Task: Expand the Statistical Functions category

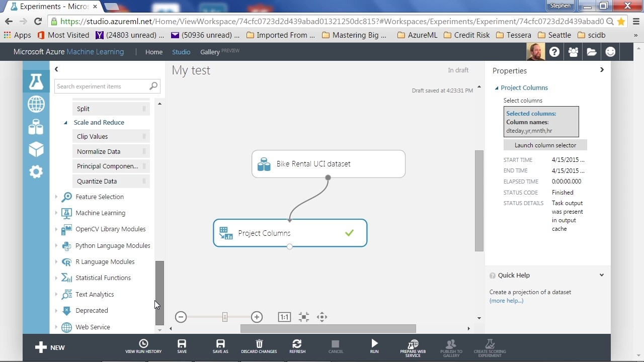Action: point(56,278)
